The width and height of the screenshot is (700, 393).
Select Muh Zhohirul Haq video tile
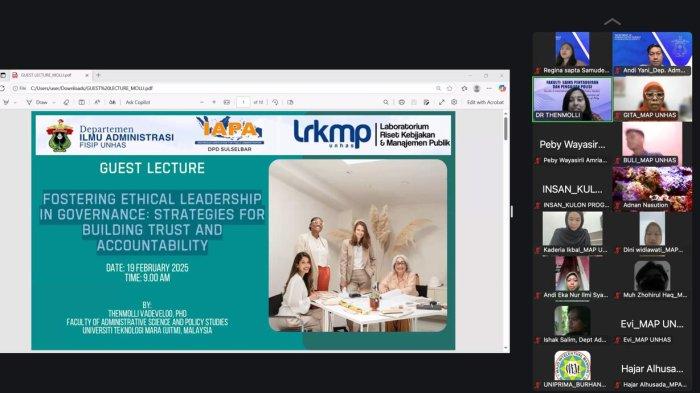click(652, 279)
